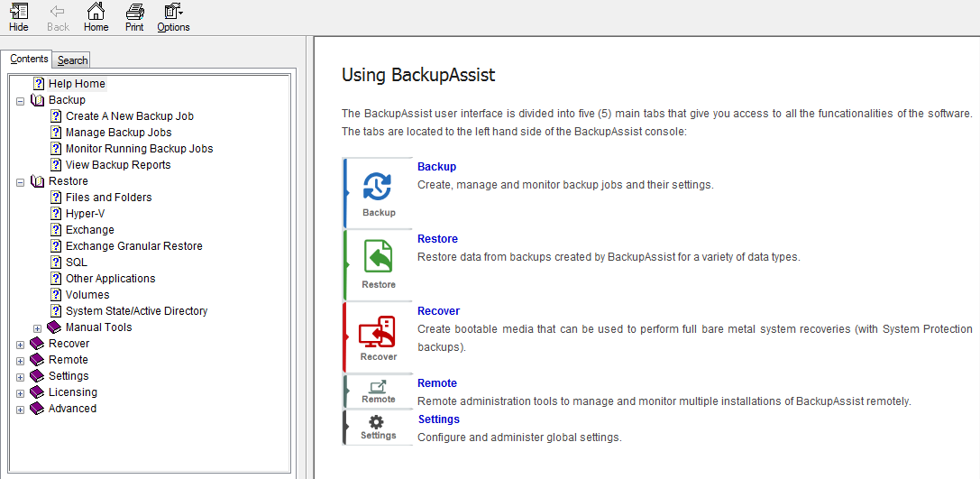This screenshot has width=980, height=479.
Task: Click the purple book icon beside Remote
Action: 38,360
